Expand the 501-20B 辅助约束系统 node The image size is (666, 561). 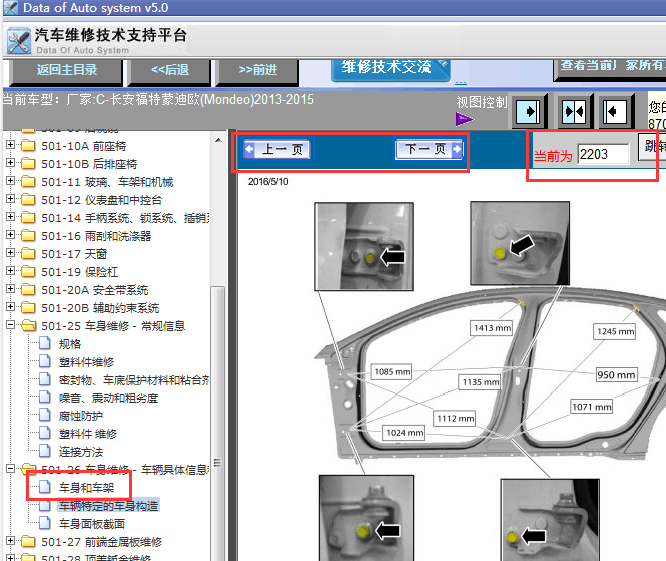click(11, 307)
